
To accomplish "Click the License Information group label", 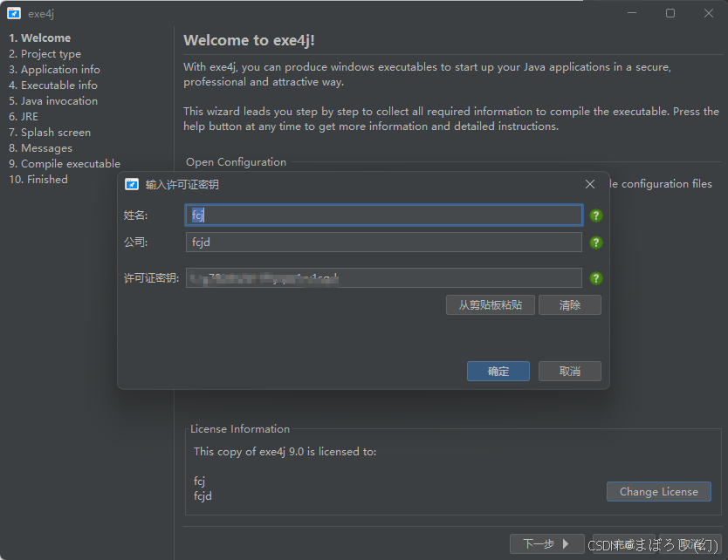I will (240, 428).
